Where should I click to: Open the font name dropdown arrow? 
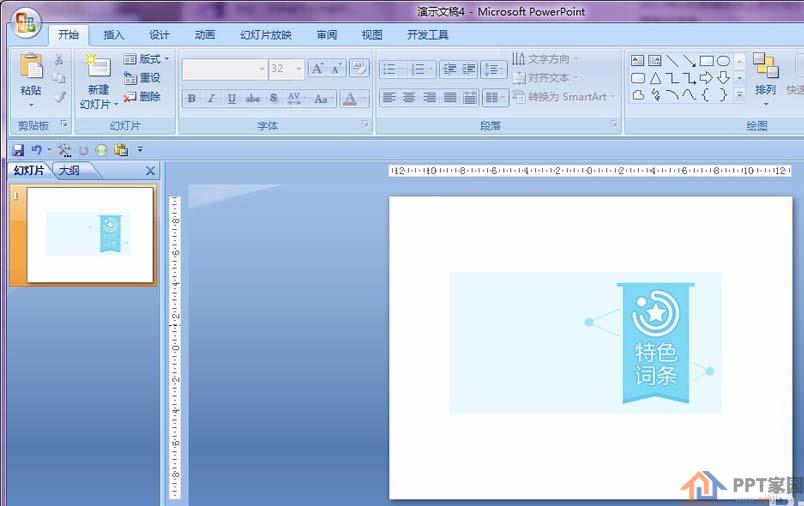pyautogui.click(x=262, y=69)
